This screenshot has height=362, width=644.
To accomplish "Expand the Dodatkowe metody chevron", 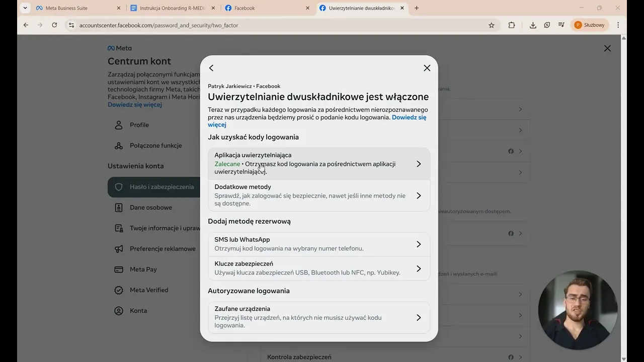I will [419, 196].
